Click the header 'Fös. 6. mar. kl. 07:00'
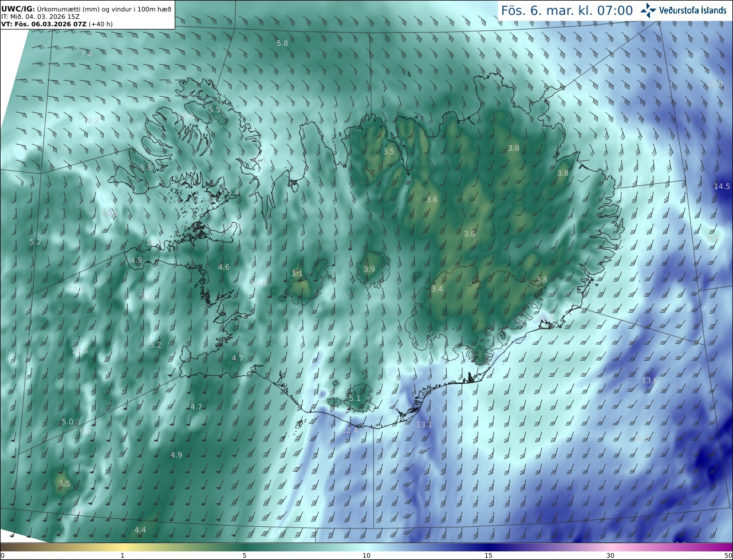The height and width of the screenshot is (560, 733). [567, 10]
